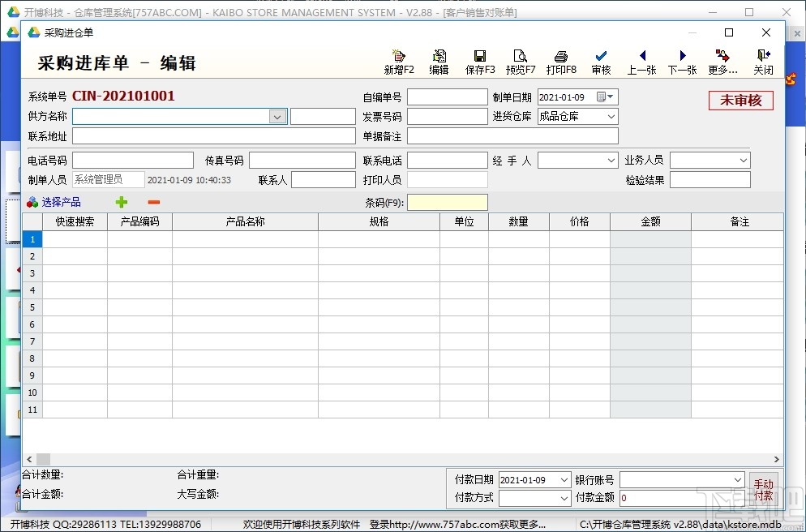Viewport: 806px width, 532px height.
Task: Expand the 经手人 handler dropdown
Action: pos(611,161)
